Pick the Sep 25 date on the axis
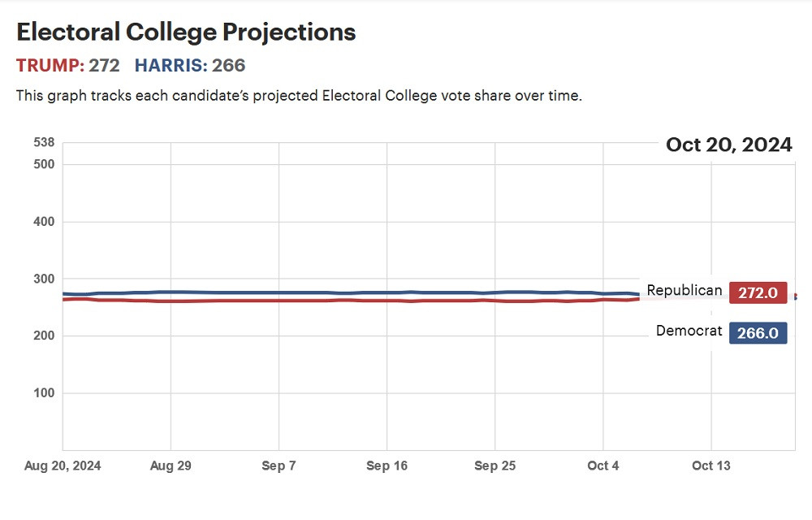 (495, 466)
